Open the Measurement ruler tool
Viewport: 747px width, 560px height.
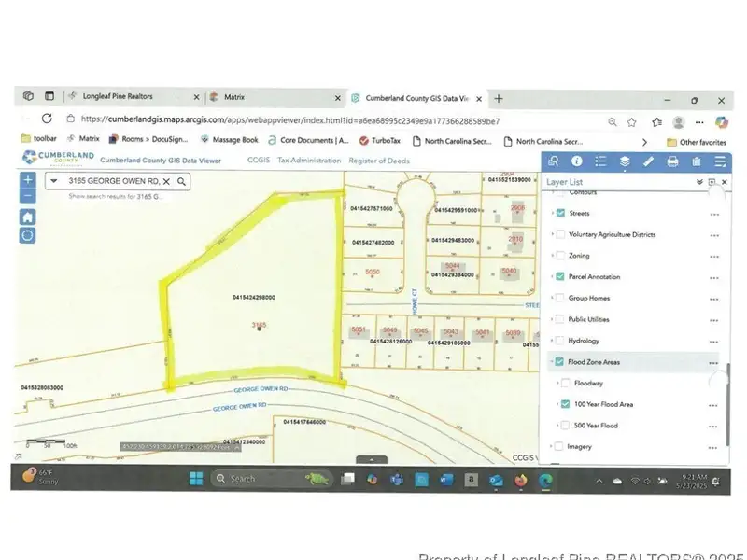[x=649, y=161]
